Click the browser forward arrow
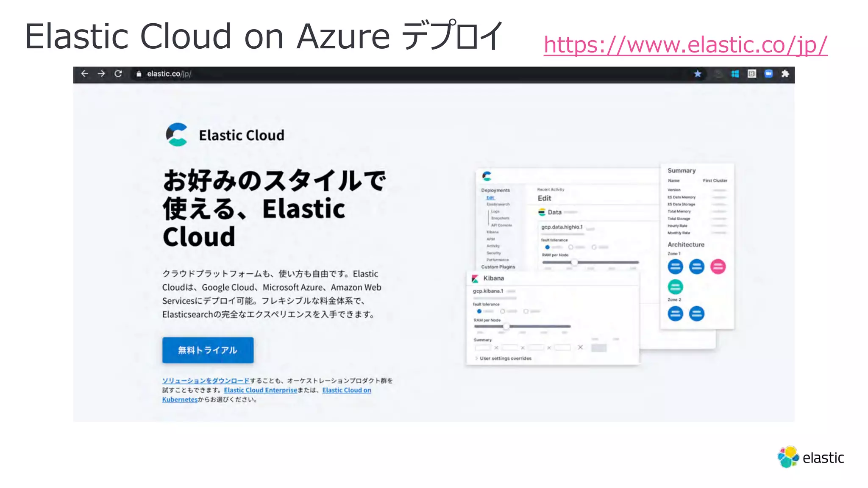Viewport: 868px width, 488px height. coord(101,74)
